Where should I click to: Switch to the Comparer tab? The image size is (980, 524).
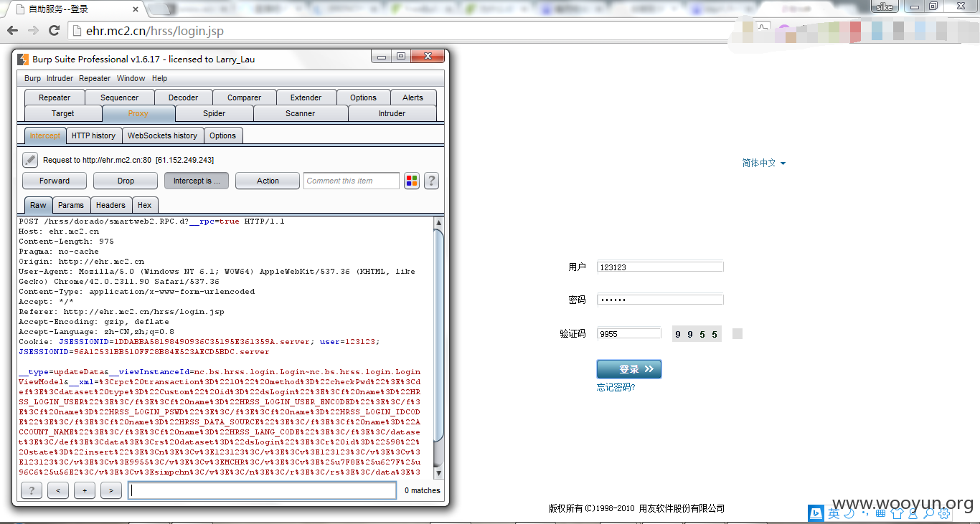click(244, 97)
